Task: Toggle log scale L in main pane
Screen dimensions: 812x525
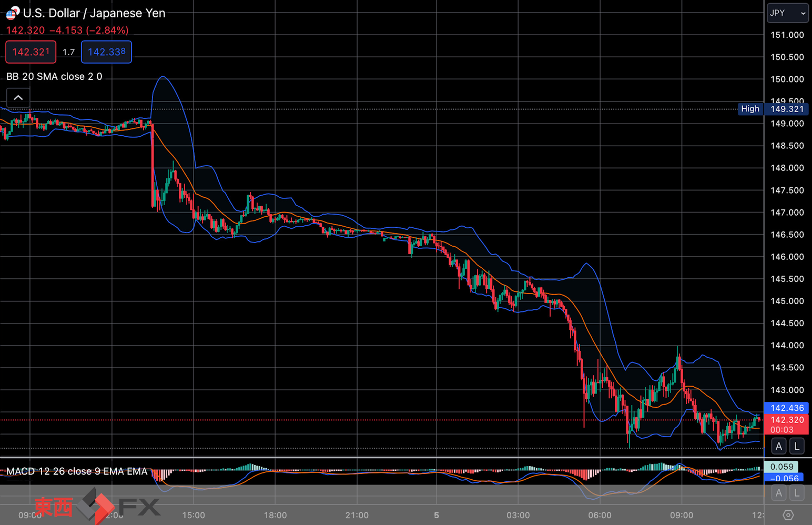Action: tap(797, 446)
